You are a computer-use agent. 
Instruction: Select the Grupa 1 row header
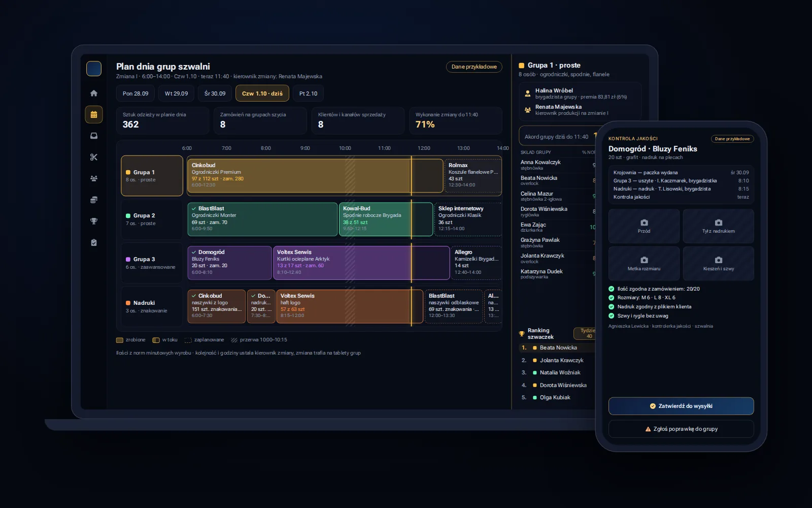(152, 176)
